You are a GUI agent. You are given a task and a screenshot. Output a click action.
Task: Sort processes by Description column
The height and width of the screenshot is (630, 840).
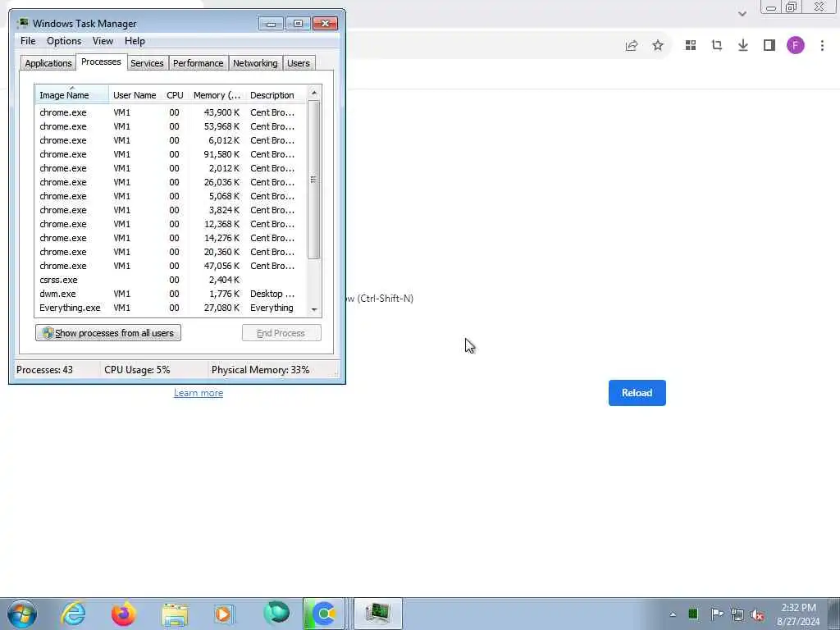[x=276, y=95]
